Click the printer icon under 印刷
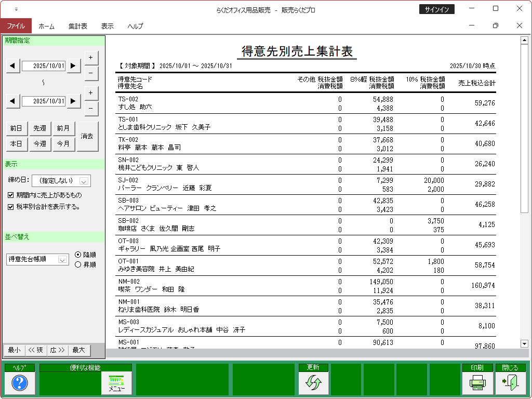The width and height of the screenshot is (532, 399). 477,383
